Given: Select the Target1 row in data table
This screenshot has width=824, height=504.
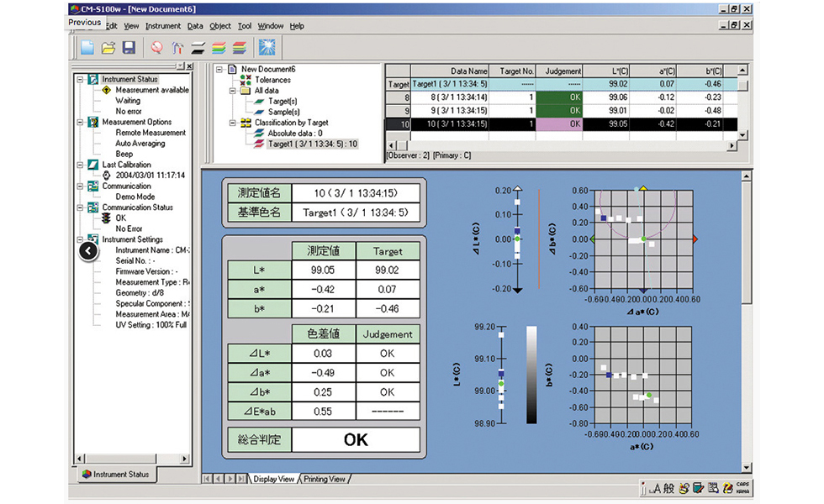Looking at the screenshot, I should pyautogui.click(x=562, y=84).
